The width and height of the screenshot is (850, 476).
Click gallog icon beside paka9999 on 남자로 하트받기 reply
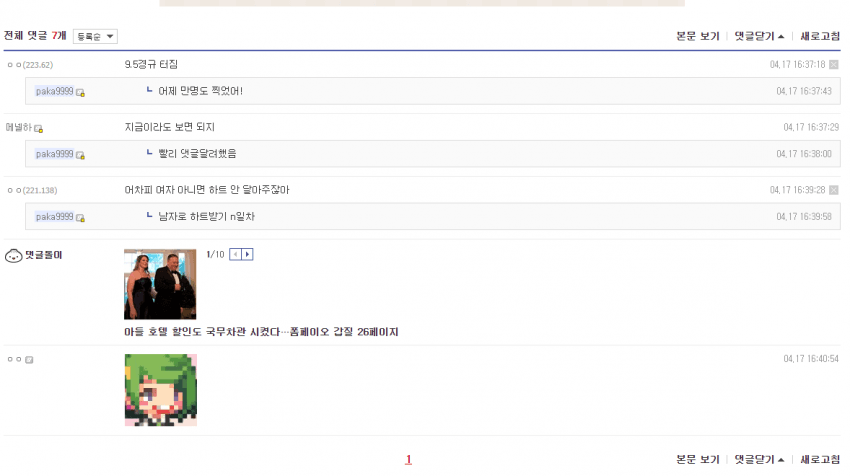80,218
